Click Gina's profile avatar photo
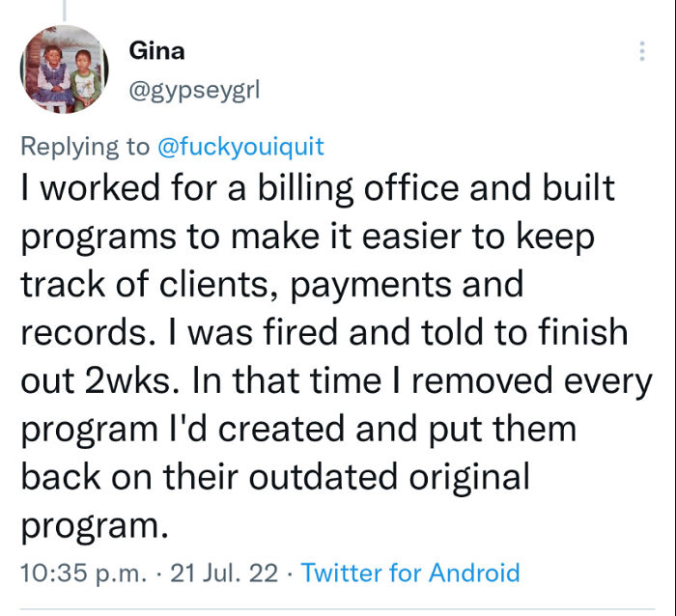Viewport: 676px width, 616px height. tap(64, 70)
